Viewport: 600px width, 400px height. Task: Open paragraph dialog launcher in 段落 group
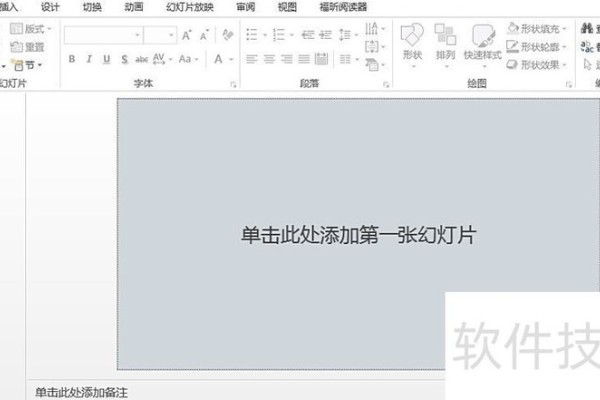(x=386, y=84)
